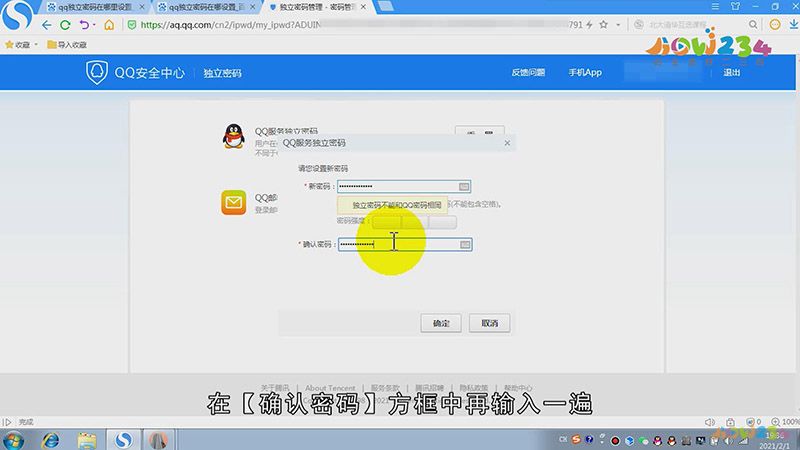Viewport: 800px width, 450px height.
Task: Open the downloads arrow icon
Action: 794,24
